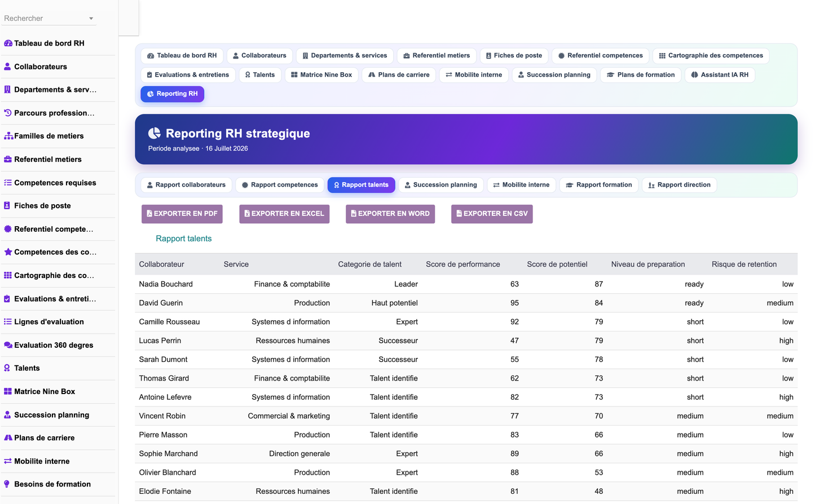Click the Score de performance column header
Screen dimensions: 815x504
[463, 264]
